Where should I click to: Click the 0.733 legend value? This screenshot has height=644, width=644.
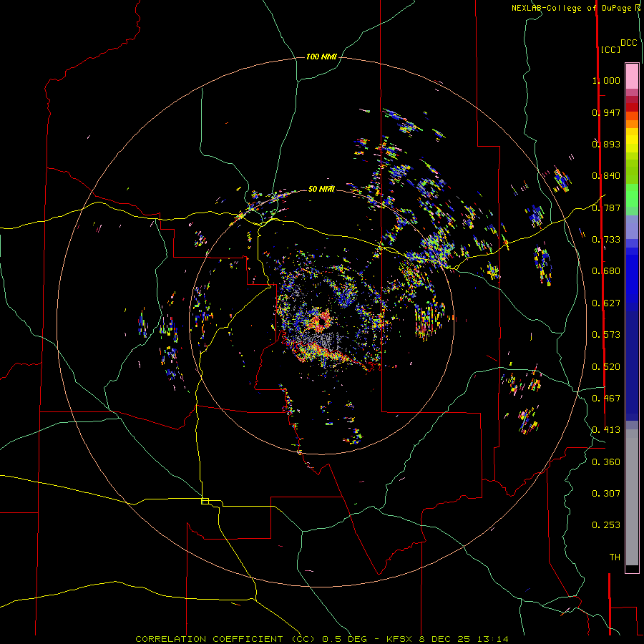(606, 240)
